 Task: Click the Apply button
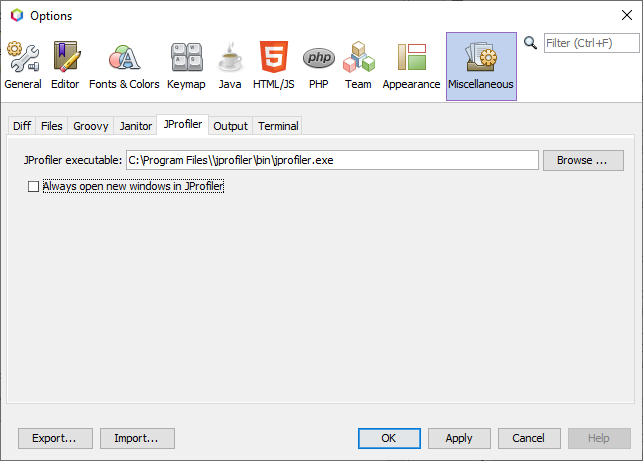click(459, 438)
